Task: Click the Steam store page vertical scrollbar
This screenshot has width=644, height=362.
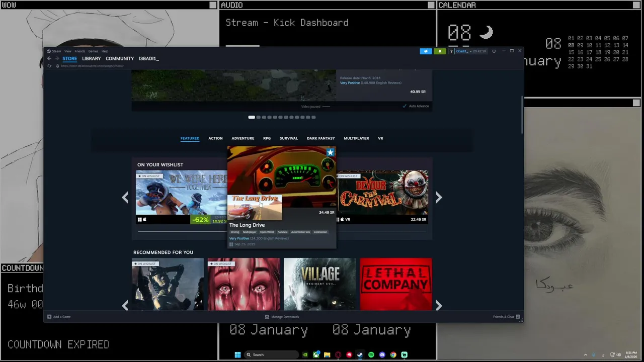Action: coord(522,116)
